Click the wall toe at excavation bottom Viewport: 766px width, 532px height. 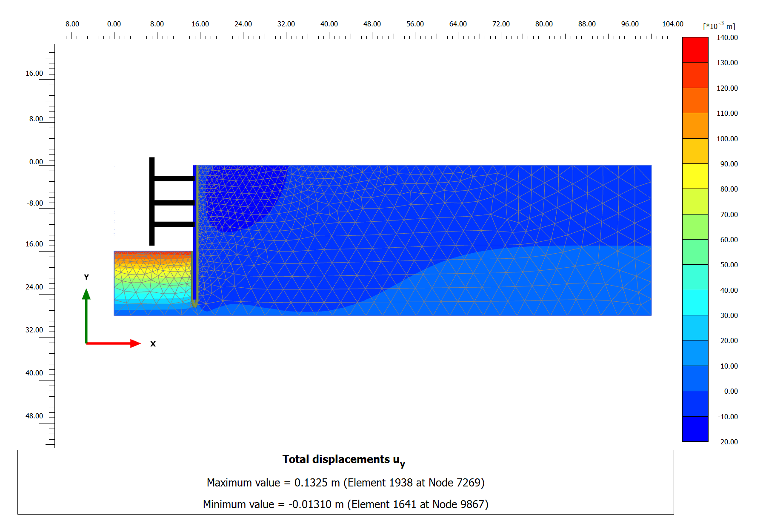(x=195, y=303)
